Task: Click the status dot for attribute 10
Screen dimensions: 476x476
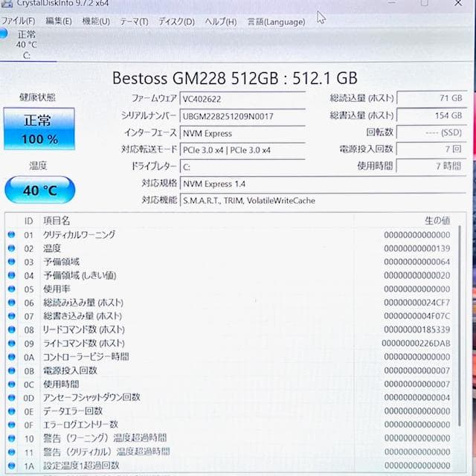Action: pos(12,438)
